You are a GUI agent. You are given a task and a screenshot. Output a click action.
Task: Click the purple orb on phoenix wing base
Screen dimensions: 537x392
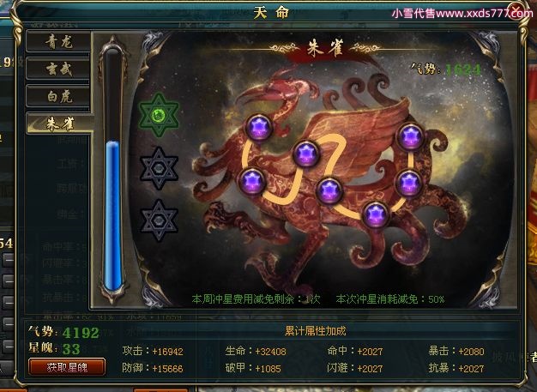pyautogui.click(x=306, y=154)
